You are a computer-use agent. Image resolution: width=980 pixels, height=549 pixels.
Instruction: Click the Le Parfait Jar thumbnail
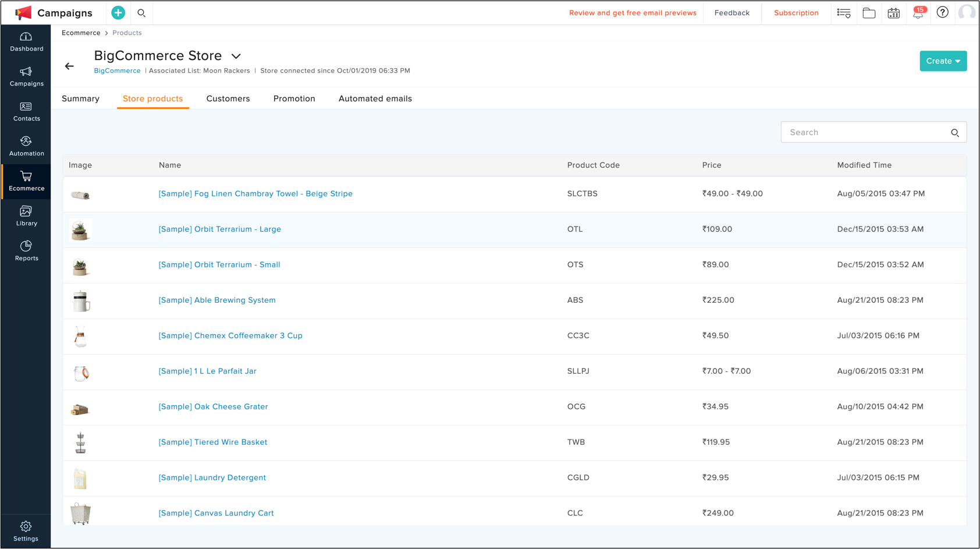click(x=81, y=372)
